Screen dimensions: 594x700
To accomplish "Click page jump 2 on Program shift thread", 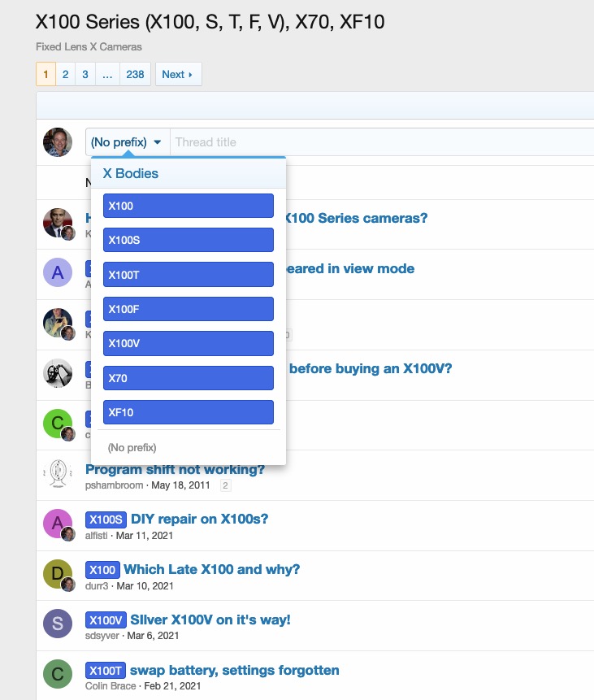I will [225, 485].
